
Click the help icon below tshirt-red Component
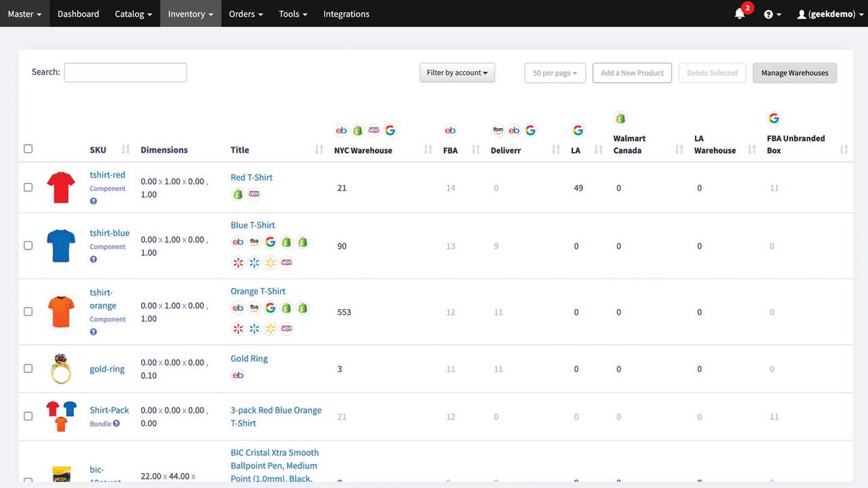94,201
